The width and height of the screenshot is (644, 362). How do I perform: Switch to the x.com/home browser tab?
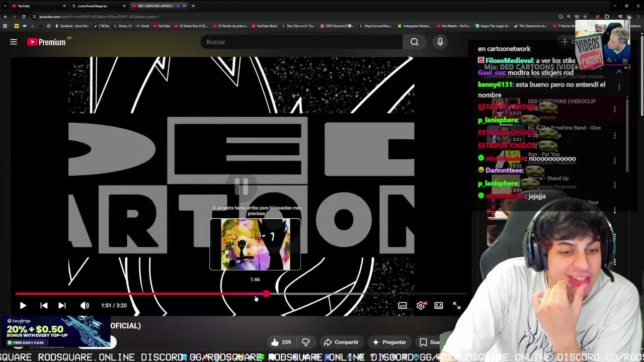98,6
